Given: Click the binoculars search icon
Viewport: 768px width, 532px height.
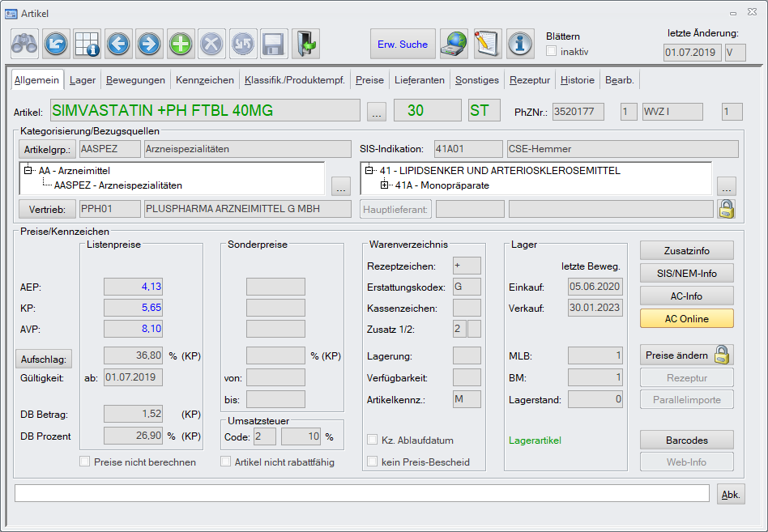Looking at the screenshot, I should pos(25,44).
